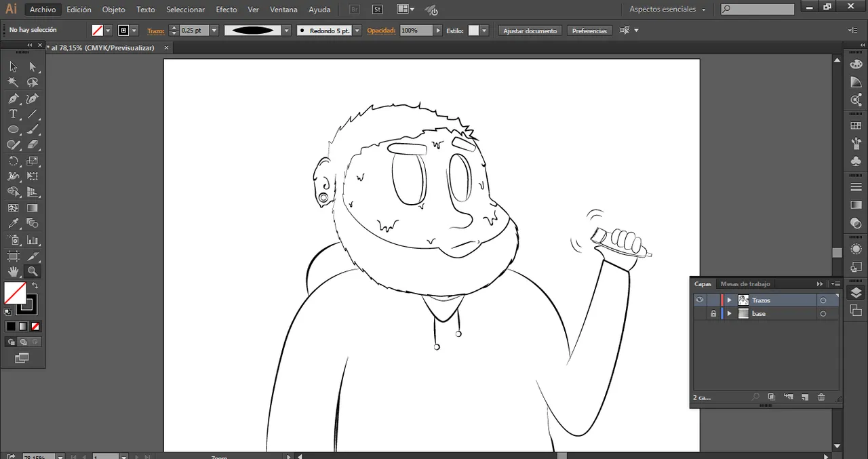Viewport: 868px width, 459px height.
Task: Hide the Trazos layer via eye icon
Action: (x=699, y=300)
